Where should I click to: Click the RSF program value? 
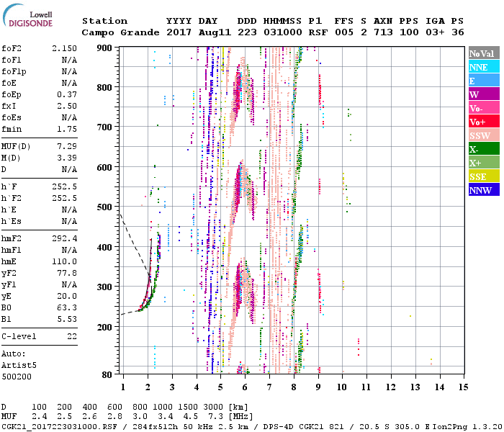(x=318, y=32)
